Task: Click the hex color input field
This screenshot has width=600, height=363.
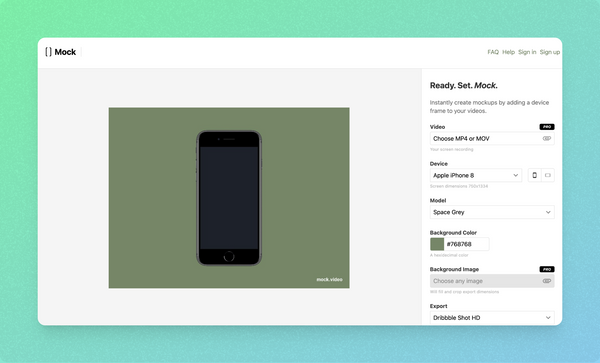Action: click(x=466, y=244)
